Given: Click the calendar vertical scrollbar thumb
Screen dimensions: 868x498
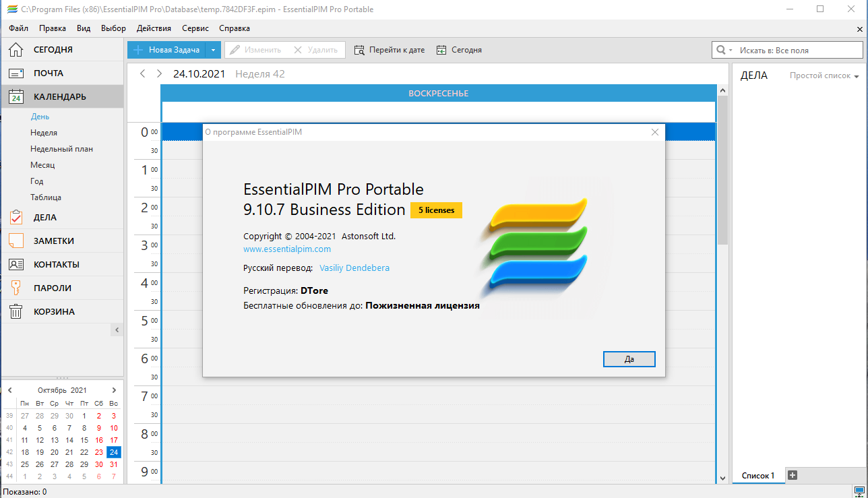Looking at the screenshot, I should (723, 168).
